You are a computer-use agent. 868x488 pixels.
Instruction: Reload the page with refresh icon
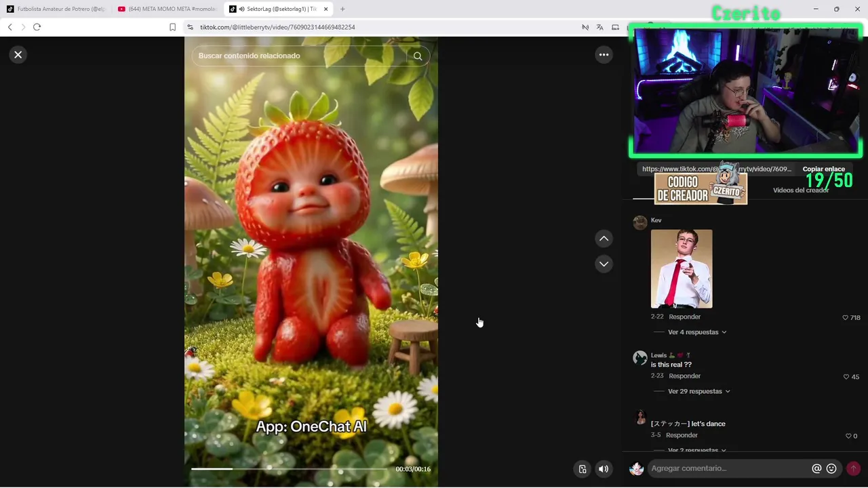coord(37,27)
